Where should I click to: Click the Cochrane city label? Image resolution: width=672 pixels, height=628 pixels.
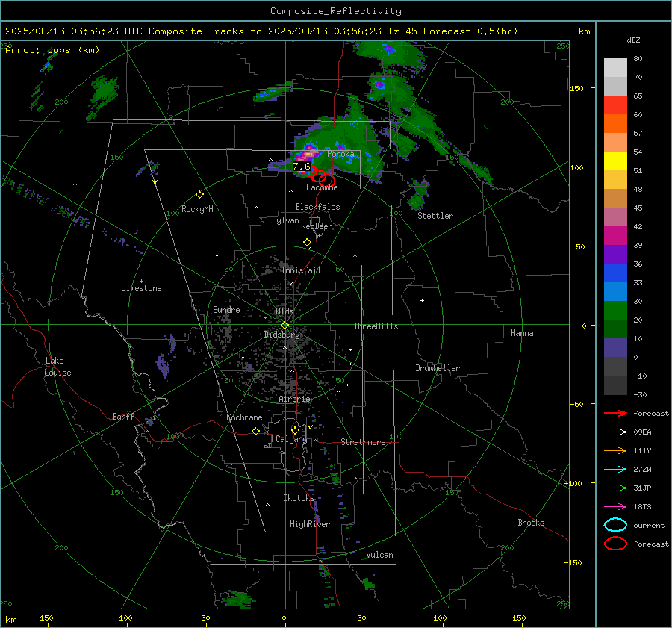coord(244,417)
